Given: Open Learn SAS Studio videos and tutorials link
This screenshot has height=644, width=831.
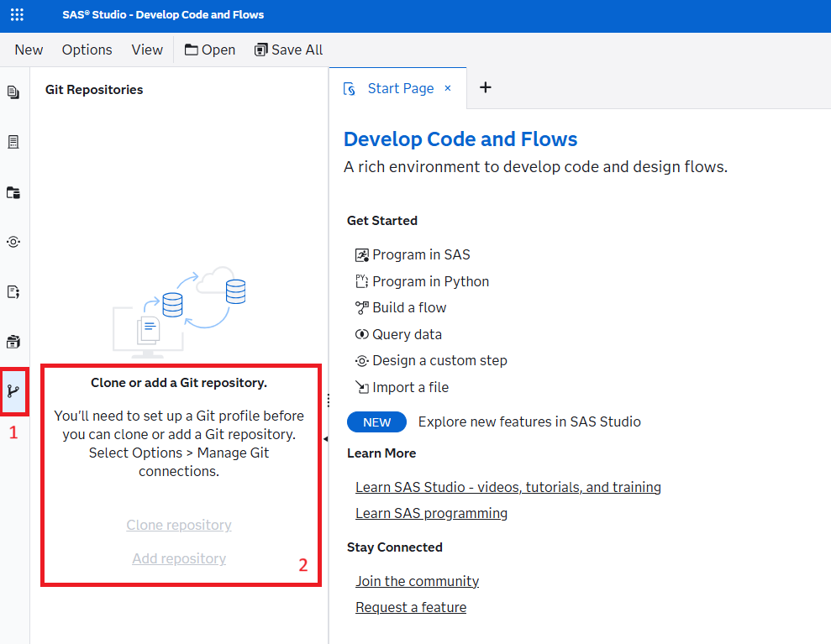Looking at the screenshot, I should click(508, 487).
